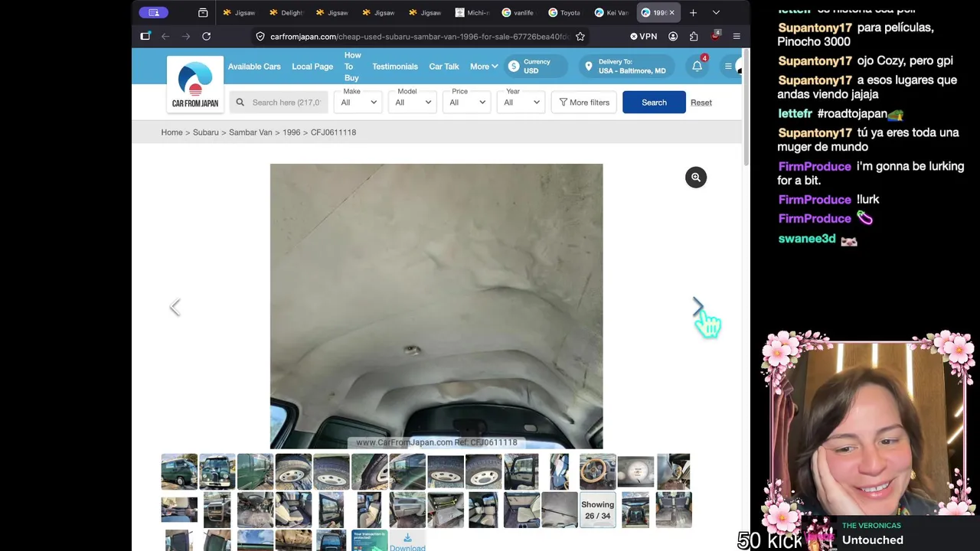
Task: Switch to the Delight tab
Action: click(286, 12)
